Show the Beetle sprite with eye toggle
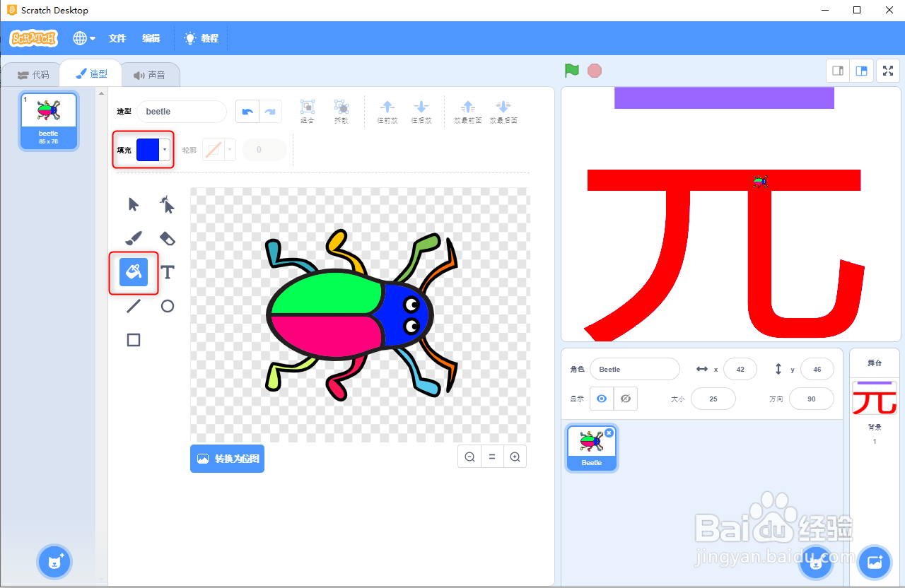The image size is (905, 588). 602,398
